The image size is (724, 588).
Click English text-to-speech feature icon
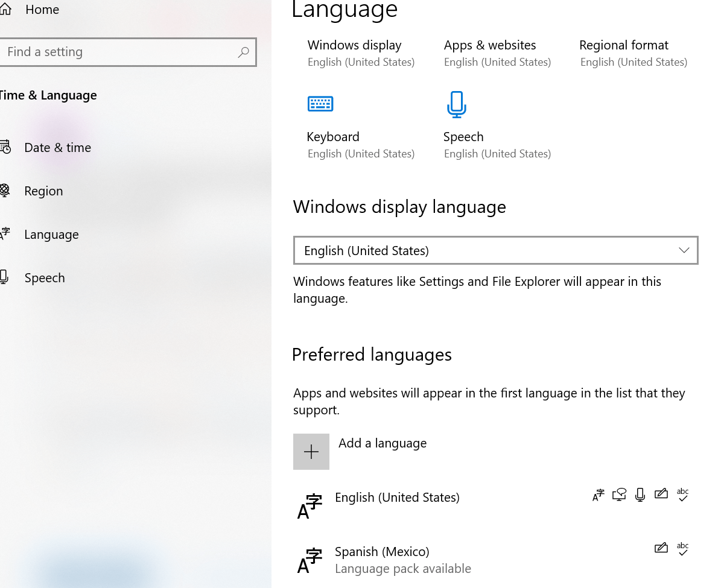click(619, 495)
